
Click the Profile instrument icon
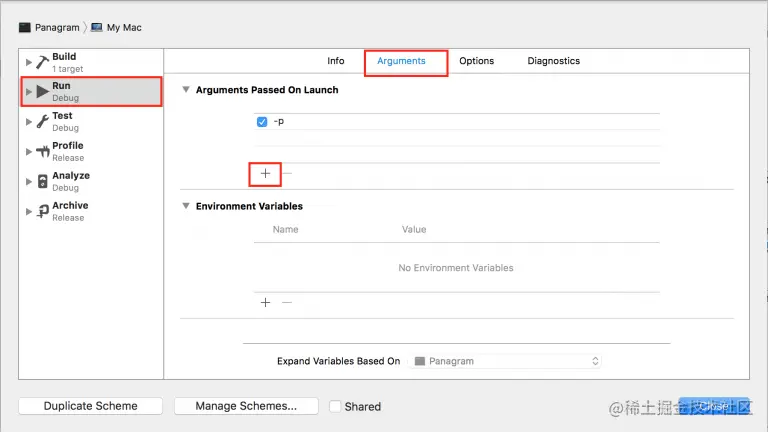pos(42,152)
